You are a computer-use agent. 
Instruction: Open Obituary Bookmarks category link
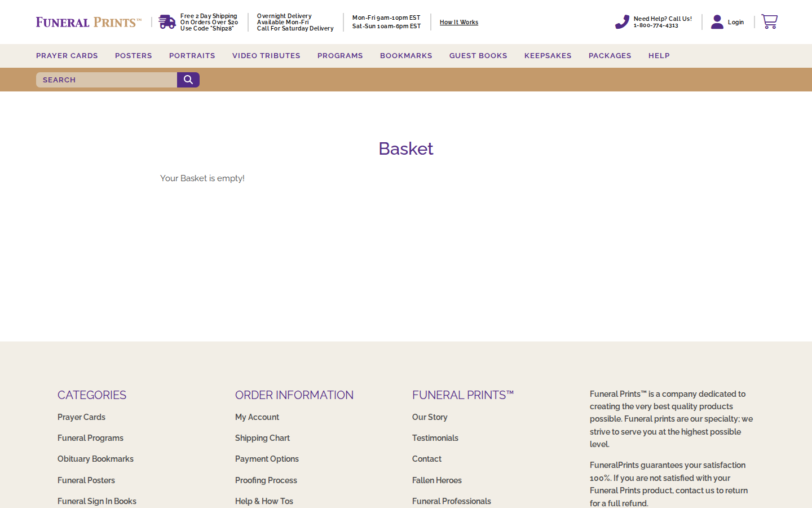click(x=95, y=459)
